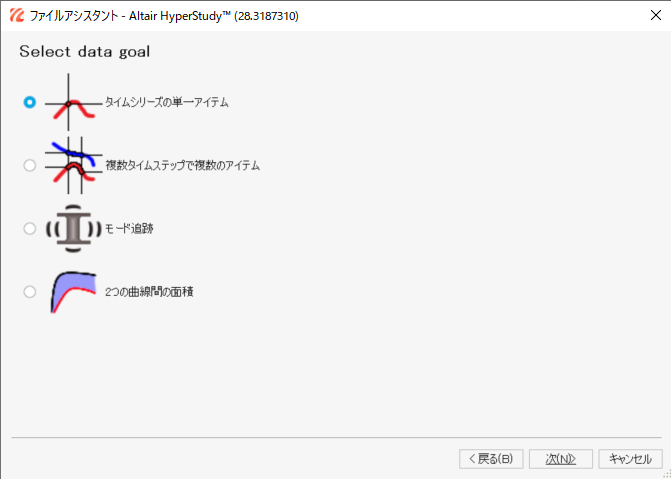The height and width of the screenshot is (479, 671).
Task: Click the single red curve time series icon
Action: [73, 102]
